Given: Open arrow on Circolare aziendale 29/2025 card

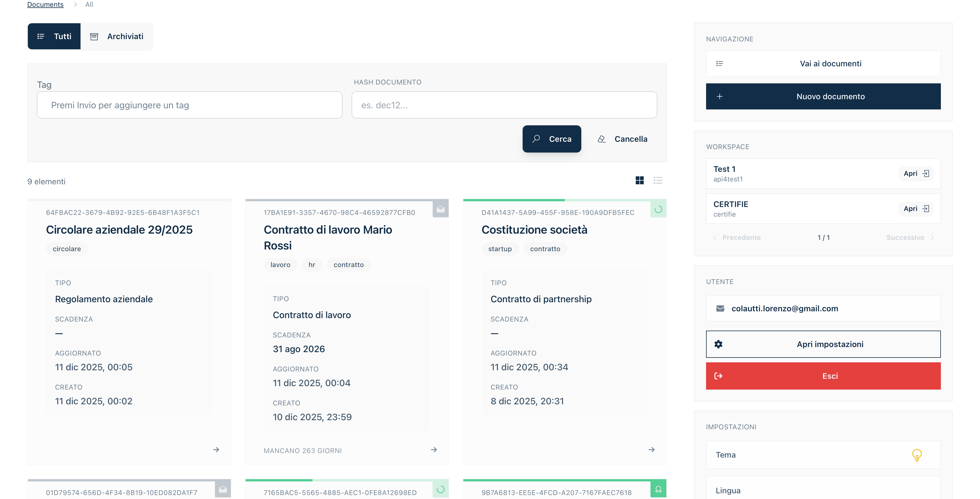Looking at the screenshot, I should tap(216, 450).
